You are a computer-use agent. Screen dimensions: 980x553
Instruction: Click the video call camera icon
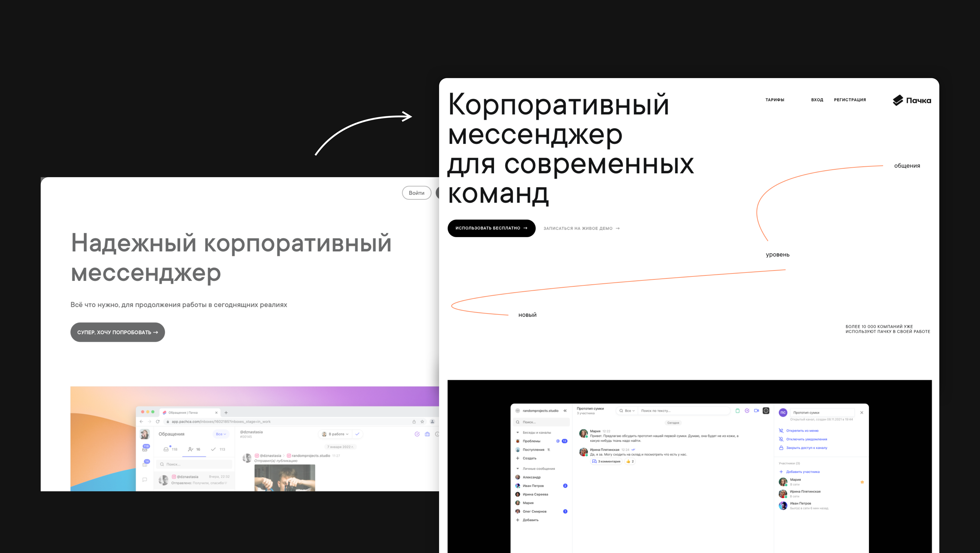[x=756, y=411]
